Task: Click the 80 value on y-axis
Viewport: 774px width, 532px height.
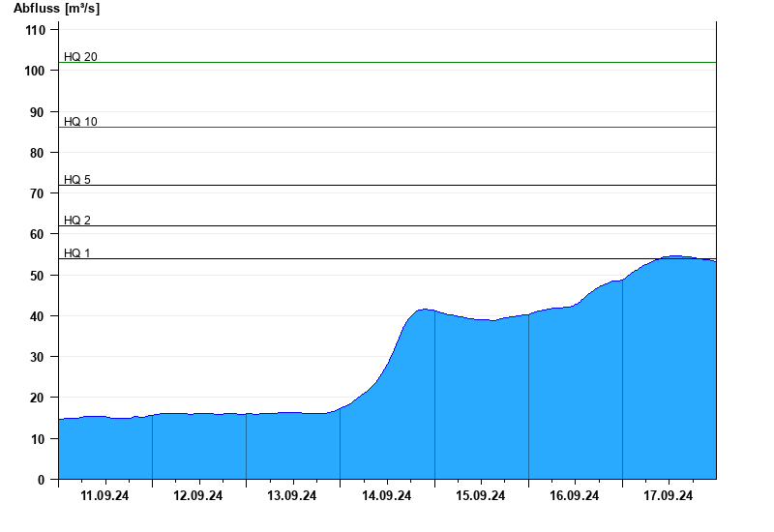Action: coord(39,153)
